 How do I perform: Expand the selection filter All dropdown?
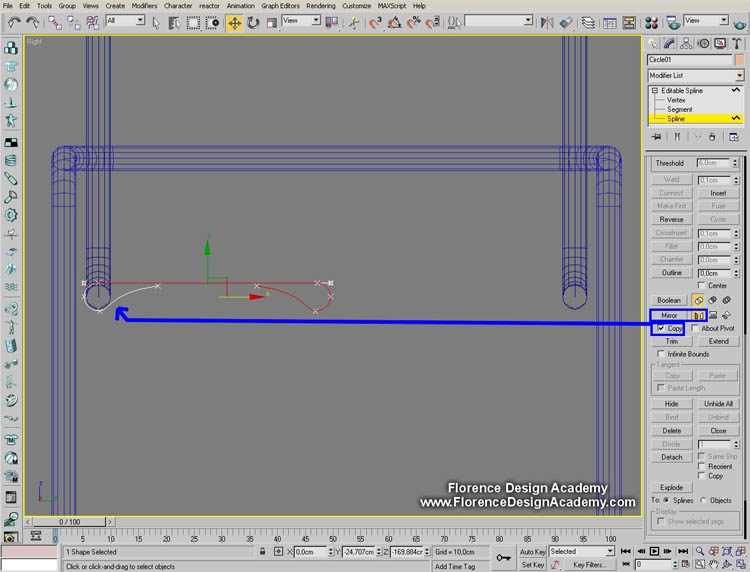tap(125, 21)
